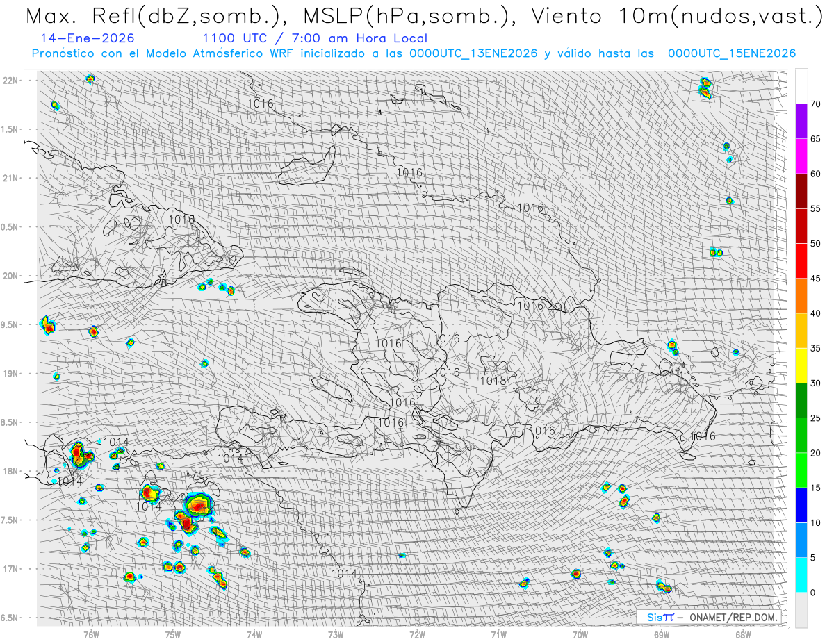This screenshot has width=834, height=644.
Task: Click the yellow 30-35 dBZ colorbar segment
Action: tap(801, 365)
